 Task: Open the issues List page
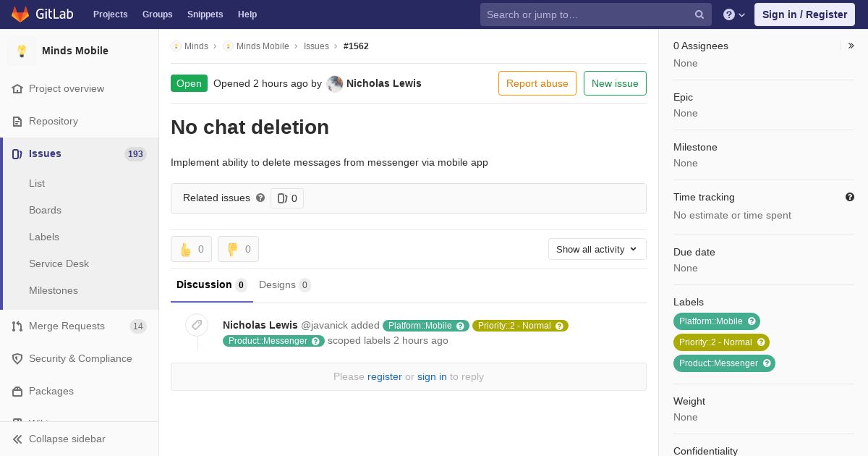(x=37, y=183)
